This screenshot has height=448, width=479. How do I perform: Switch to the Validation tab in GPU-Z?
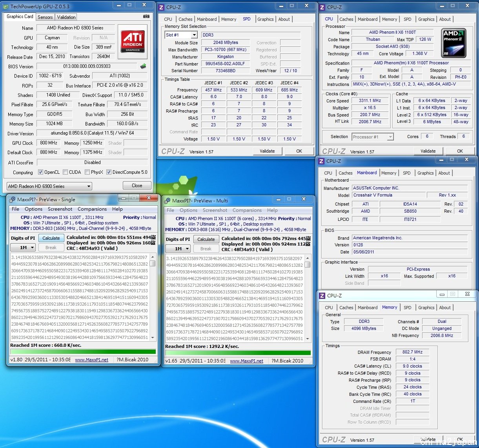point(66,17)
